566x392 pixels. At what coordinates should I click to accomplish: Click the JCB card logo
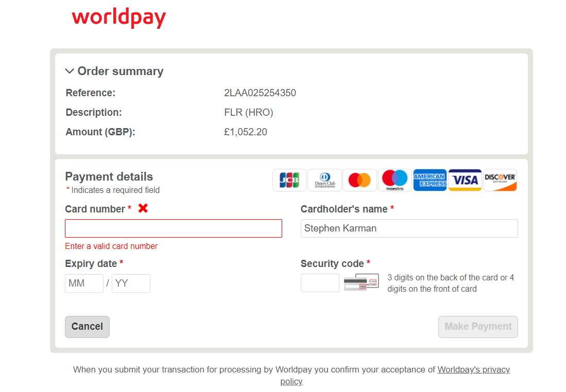[x=289, y=180]
